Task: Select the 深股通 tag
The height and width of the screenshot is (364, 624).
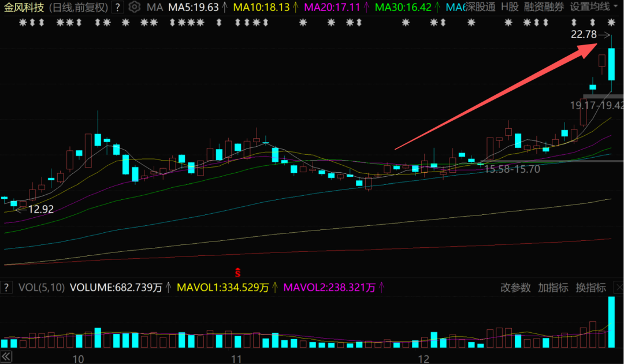Action: [480, 7]
